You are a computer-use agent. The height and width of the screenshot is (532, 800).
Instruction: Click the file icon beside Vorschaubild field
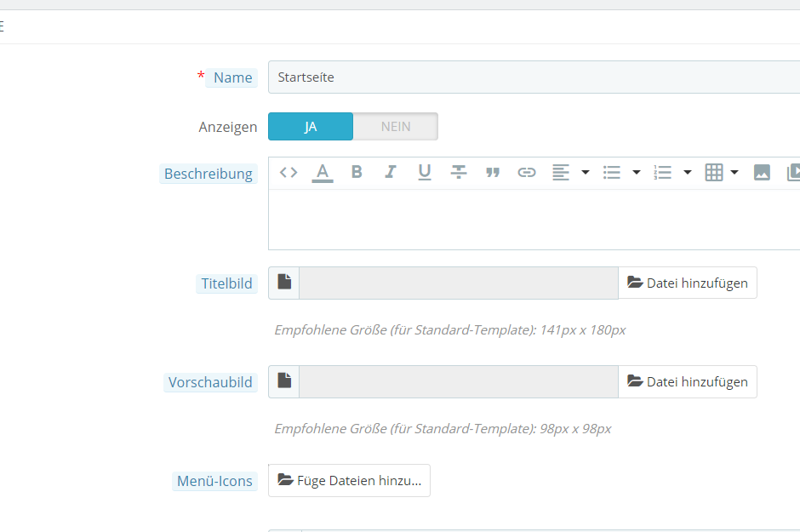284,380
